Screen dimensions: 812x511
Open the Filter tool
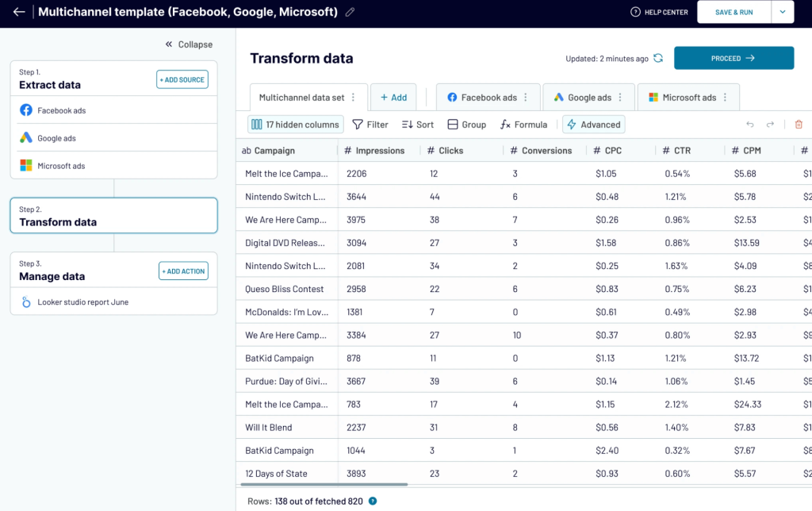370,125
